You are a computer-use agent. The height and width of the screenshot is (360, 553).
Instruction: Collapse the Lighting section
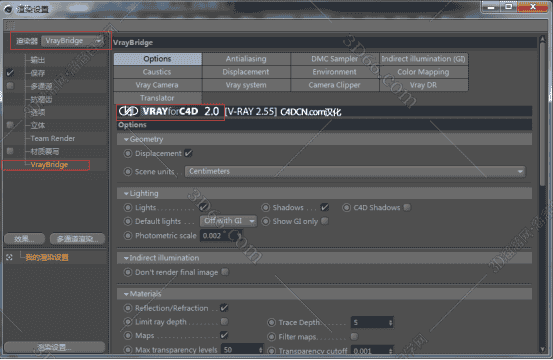click(126, 194)
